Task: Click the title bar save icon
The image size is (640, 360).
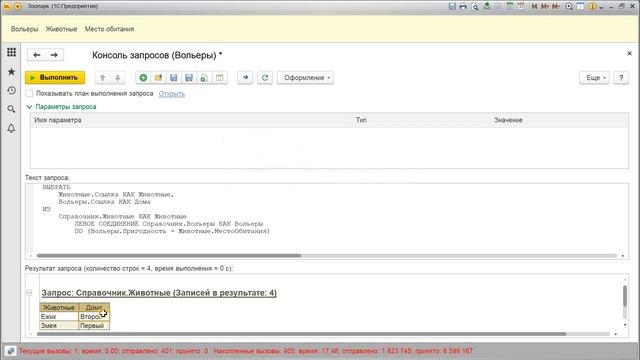Action: tap(452, 6)
